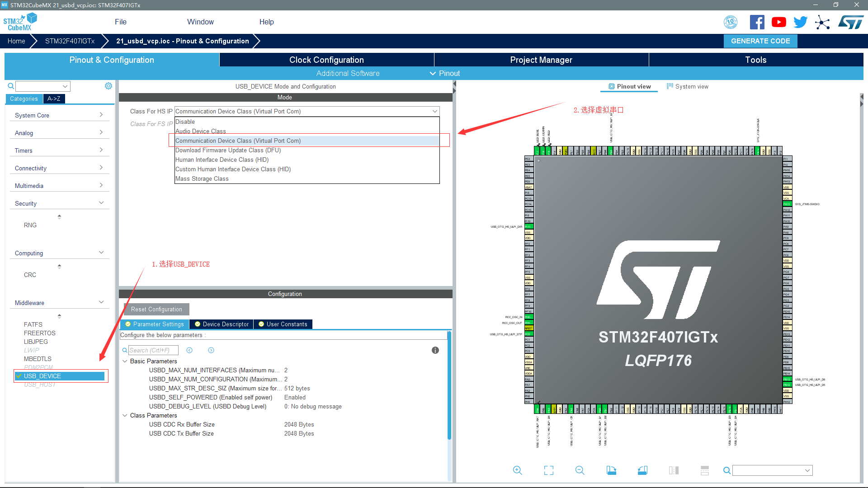
Task: Select Mass Storage Class option
Action: click(307, 178)
